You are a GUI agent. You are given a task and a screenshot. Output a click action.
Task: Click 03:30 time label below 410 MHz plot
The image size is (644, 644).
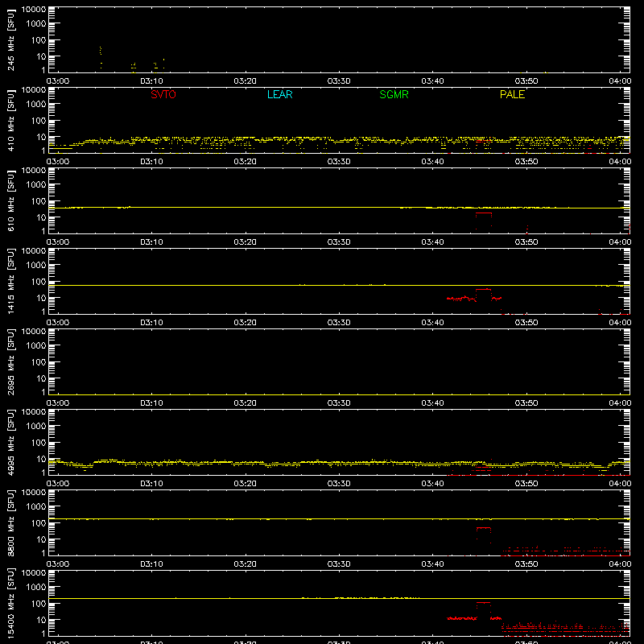coord(339,162)
